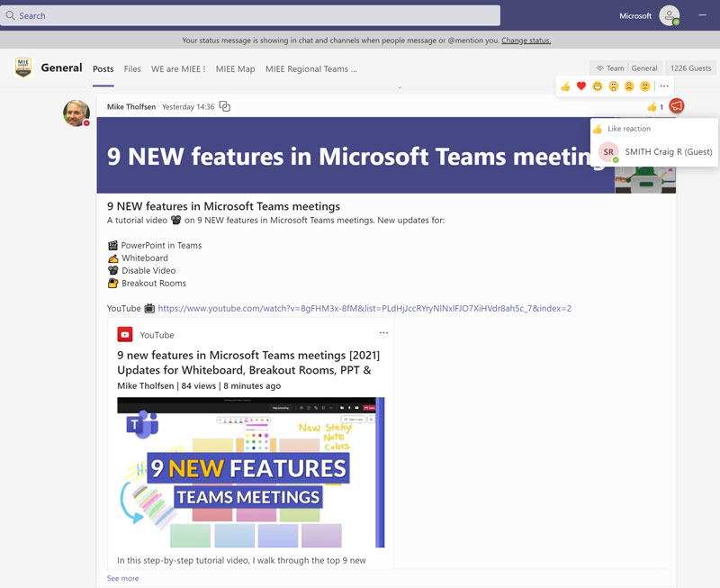Click the Like reaction header

pyautogui.click(x=629, y=129)
